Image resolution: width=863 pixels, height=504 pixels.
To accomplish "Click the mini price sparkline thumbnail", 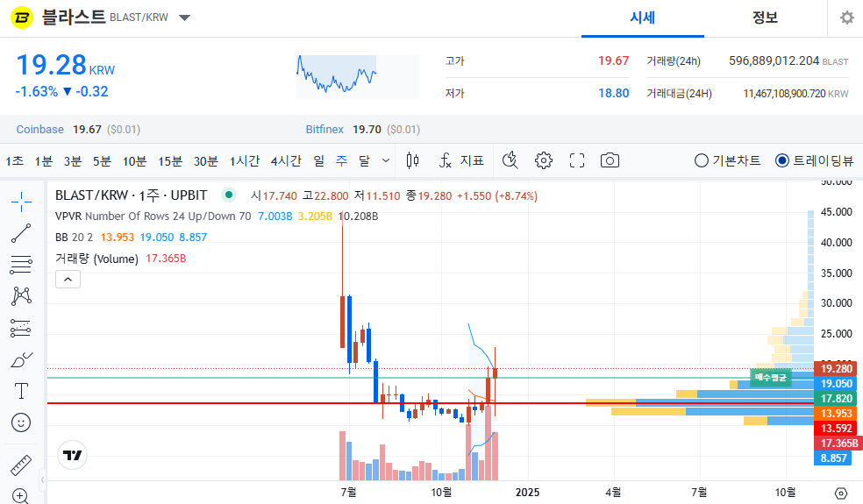I will click(358, 77).
